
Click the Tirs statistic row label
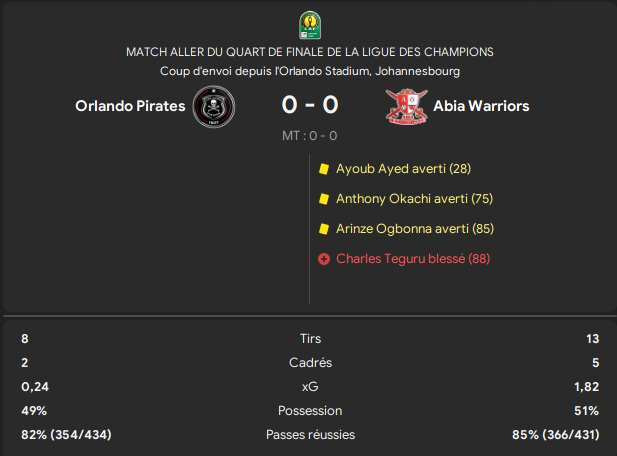pyautogui.click(x=310, y=339)
